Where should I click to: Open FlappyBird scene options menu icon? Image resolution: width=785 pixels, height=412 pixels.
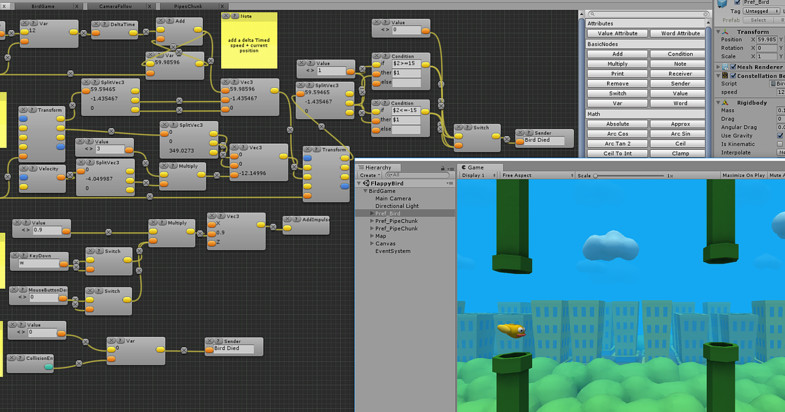click(449, 183)
